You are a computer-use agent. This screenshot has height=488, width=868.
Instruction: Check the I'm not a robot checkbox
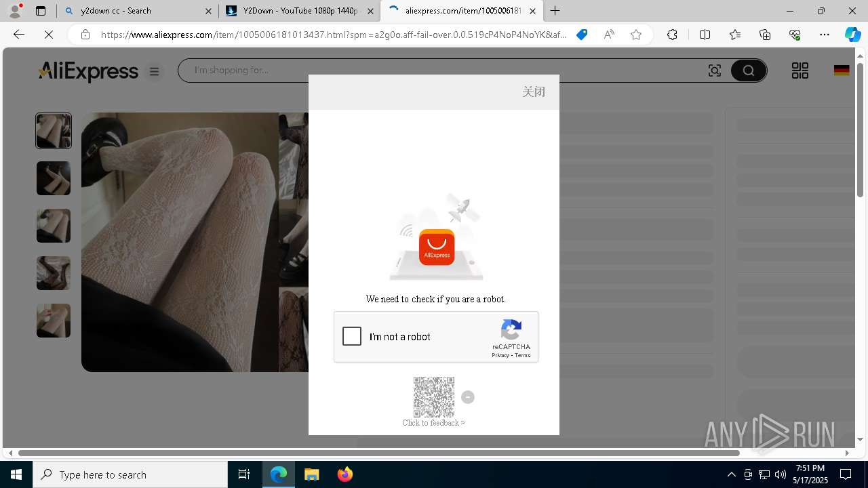pyautogui.click(x=352, y=336)
